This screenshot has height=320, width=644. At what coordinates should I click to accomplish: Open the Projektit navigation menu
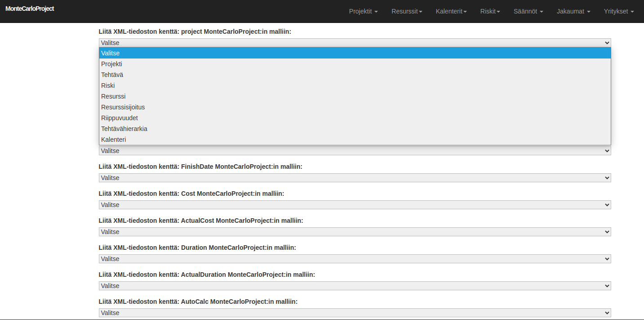click(363, 11)
